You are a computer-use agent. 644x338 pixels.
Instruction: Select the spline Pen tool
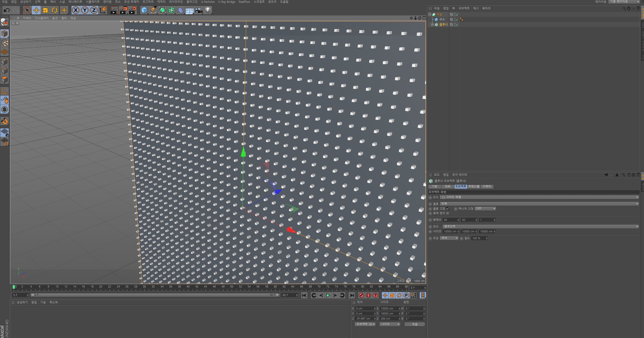pos(153,10)
